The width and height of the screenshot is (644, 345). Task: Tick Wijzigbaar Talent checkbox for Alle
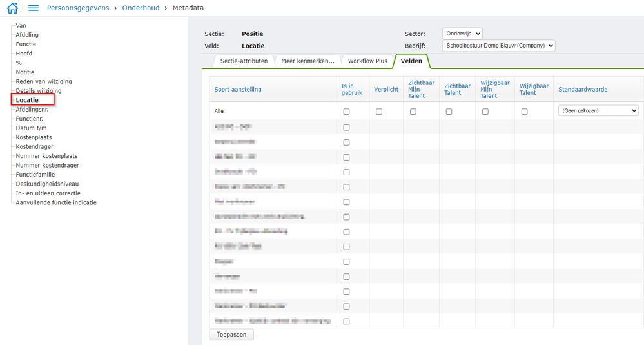point(525,112)
